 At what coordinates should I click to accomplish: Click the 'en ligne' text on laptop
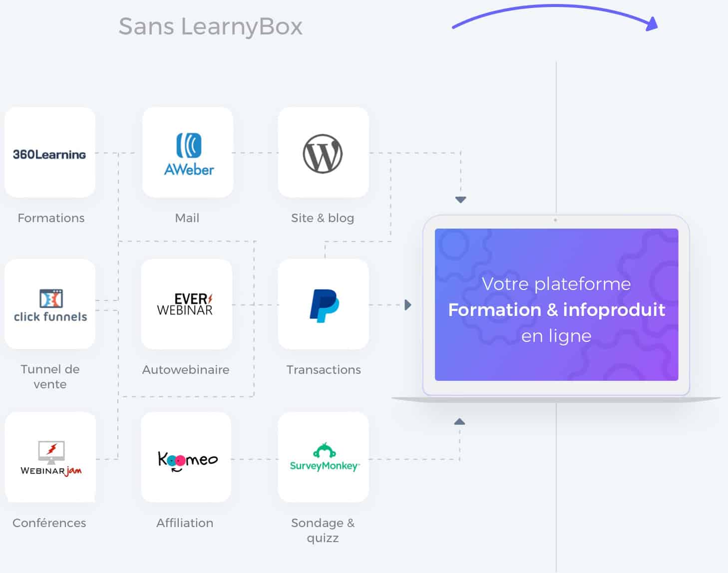tap(556, 336)
